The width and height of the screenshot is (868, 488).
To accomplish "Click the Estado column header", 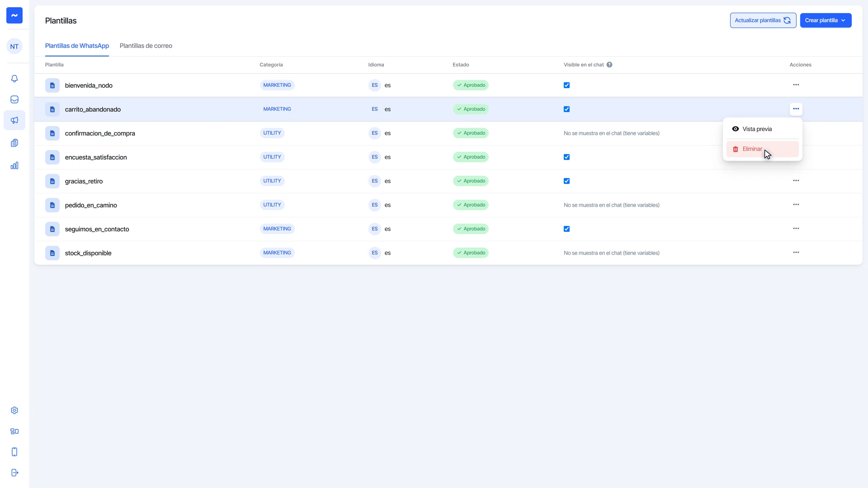I will (461, 65).
